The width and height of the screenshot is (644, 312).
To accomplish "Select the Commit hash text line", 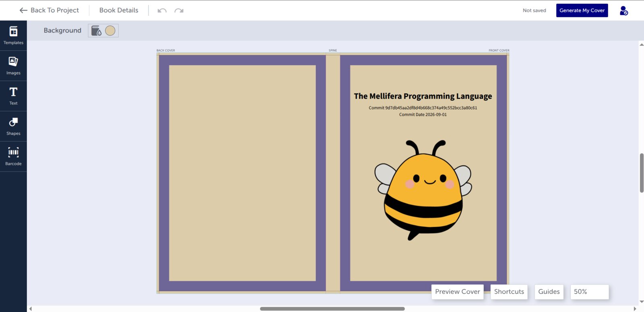I will [423, 108].
